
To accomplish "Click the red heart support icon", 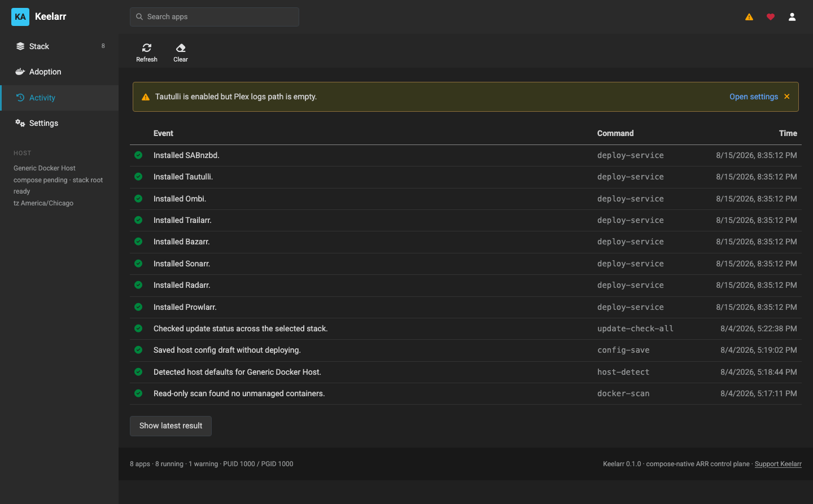I will point(771,17).
